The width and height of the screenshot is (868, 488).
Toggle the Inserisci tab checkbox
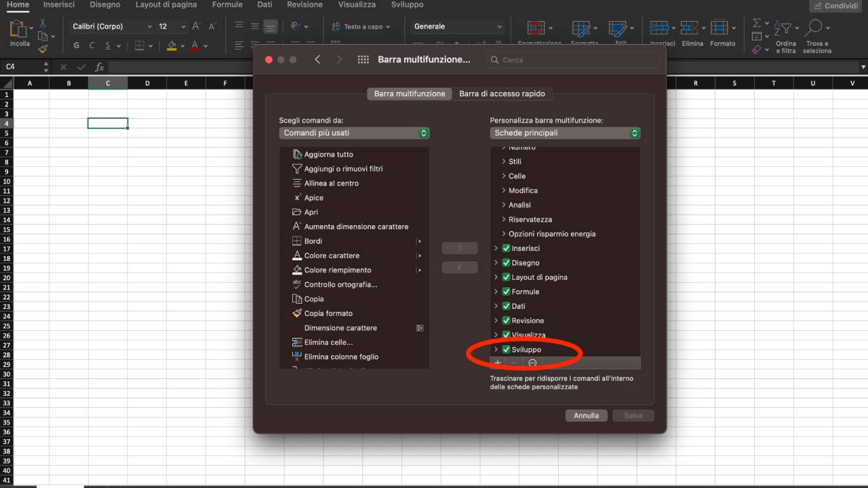[x=506, y=249]
